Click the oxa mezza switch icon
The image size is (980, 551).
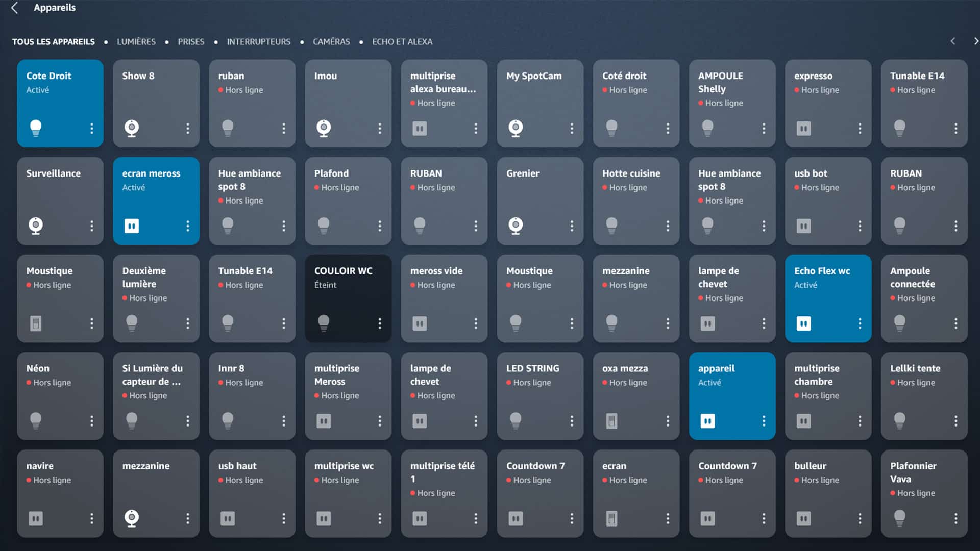pyautogui.click(x=611, y=421)
